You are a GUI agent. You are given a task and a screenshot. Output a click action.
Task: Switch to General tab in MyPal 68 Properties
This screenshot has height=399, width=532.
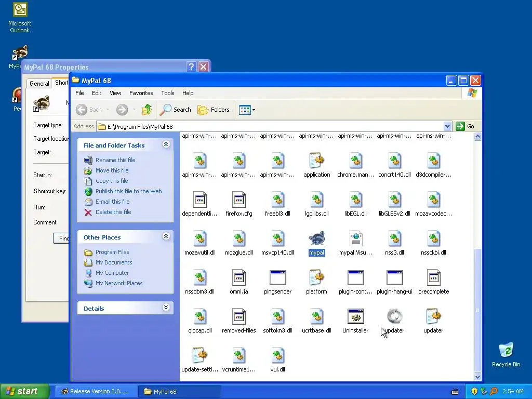[39, 84]
